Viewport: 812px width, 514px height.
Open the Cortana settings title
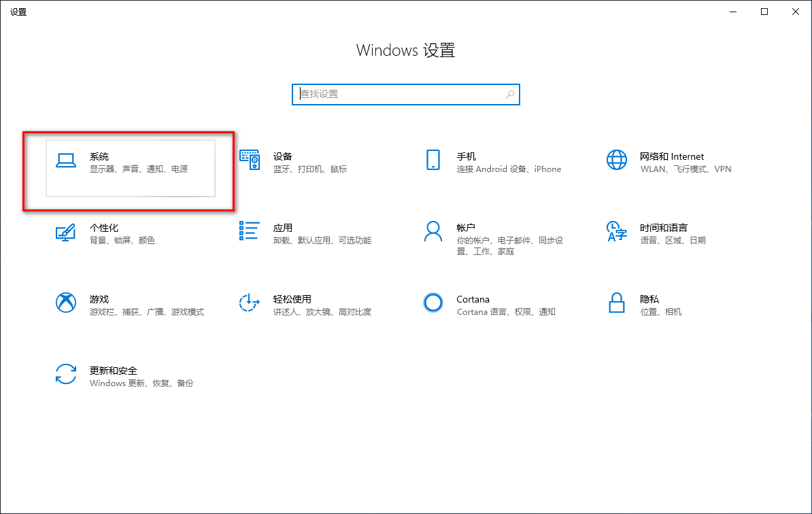tap(473, 299)
